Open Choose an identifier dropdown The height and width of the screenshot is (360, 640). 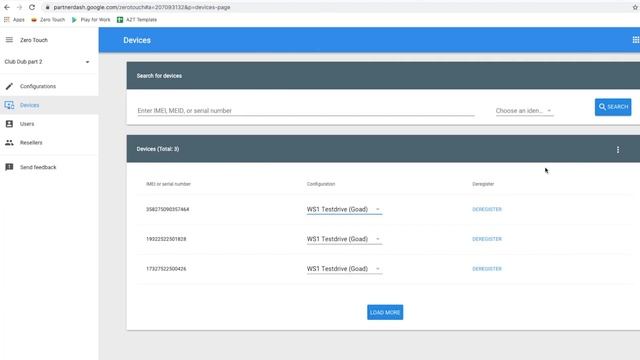click(x=524, y=111)
